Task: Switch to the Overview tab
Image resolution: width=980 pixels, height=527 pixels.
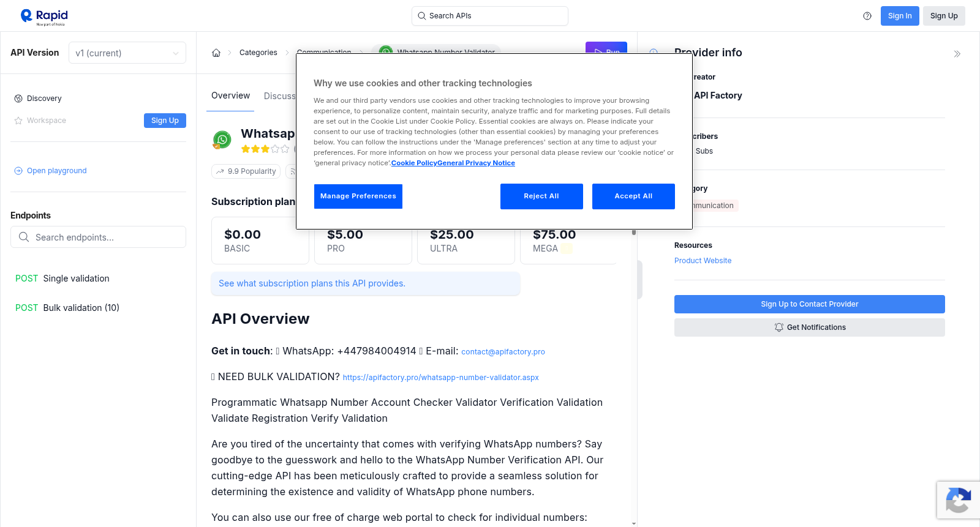Action: (x=230, y=95)
